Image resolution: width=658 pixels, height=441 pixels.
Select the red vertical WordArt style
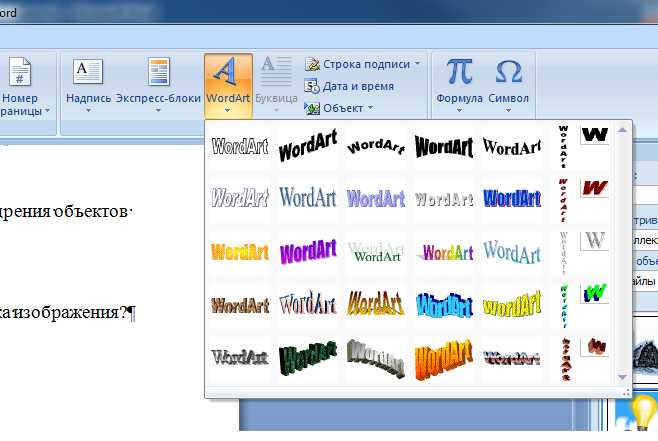tap(564, 200)
